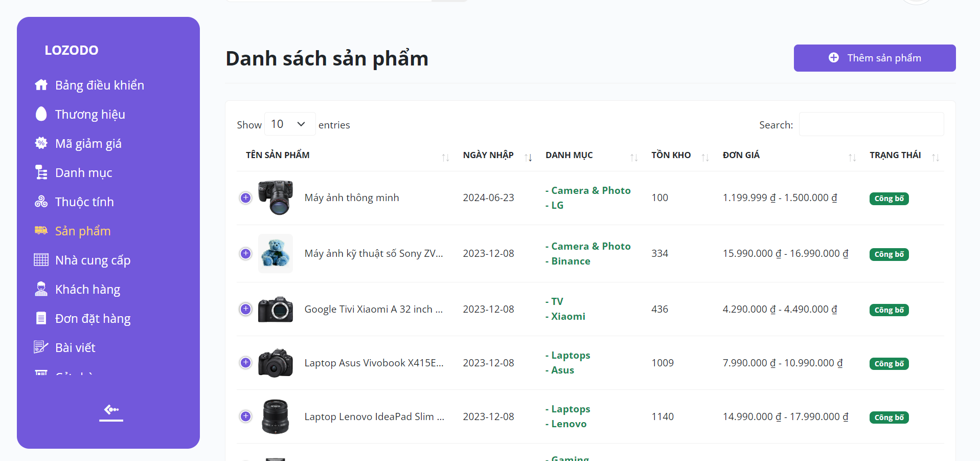Click the Nhà cung cấp grid icon

[41, 260]
